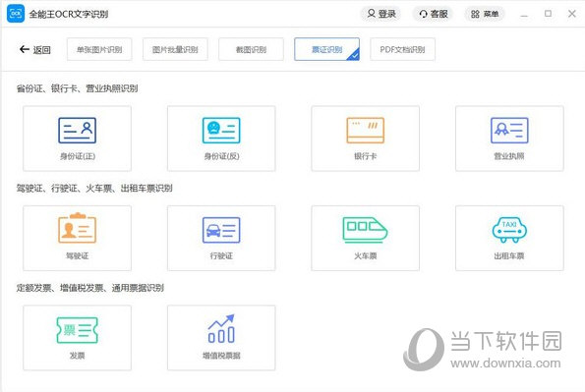Viewport: 585px width, 392px height.
Task: Open 客服 customer service
Action: (434, 14)
